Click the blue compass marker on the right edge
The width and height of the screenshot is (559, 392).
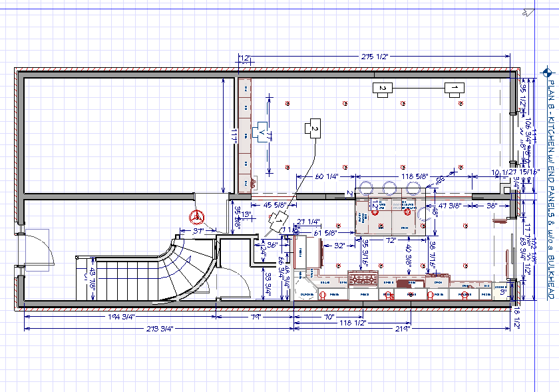(x=547, y=73)
